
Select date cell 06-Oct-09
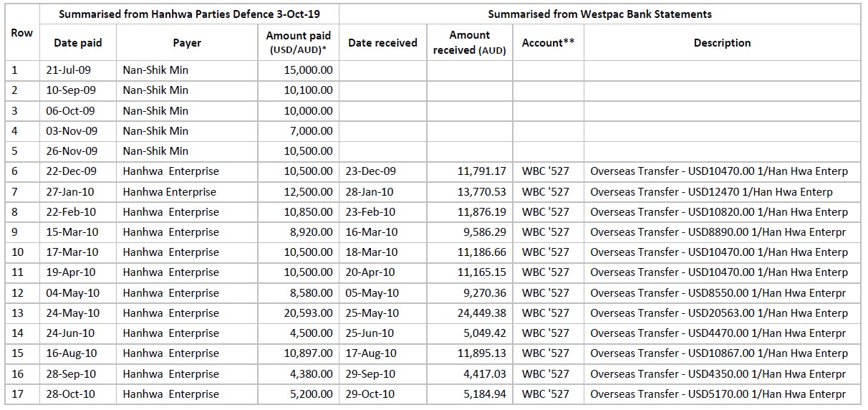pyautogui.click(x=70, y=110)
